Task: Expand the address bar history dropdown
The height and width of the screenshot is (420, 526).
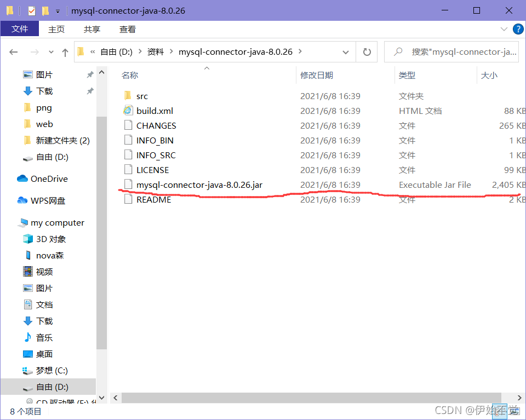Action: (x=346, y=52)
